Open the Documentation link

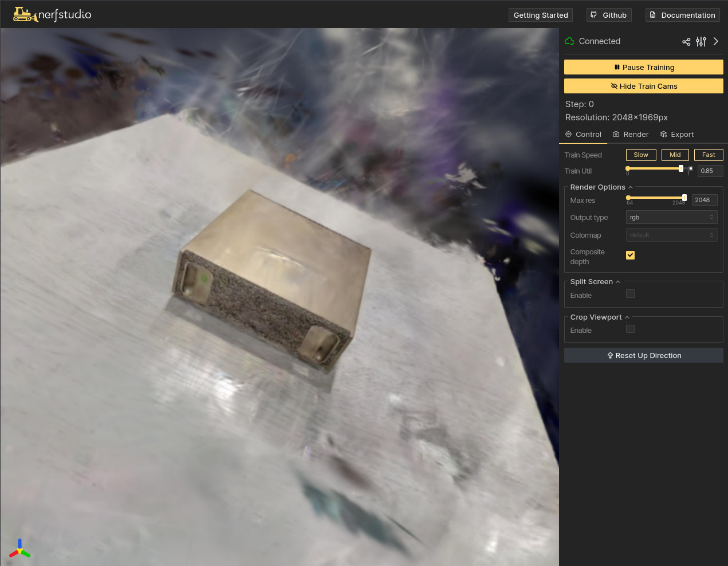click(x=683, y=15)
